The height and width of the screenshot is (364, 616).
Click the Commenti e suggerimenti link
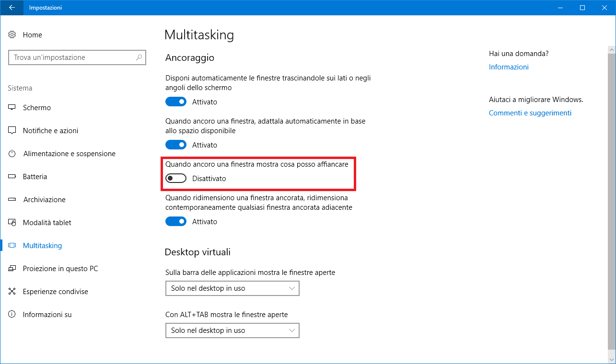click(x=530, y=113)
